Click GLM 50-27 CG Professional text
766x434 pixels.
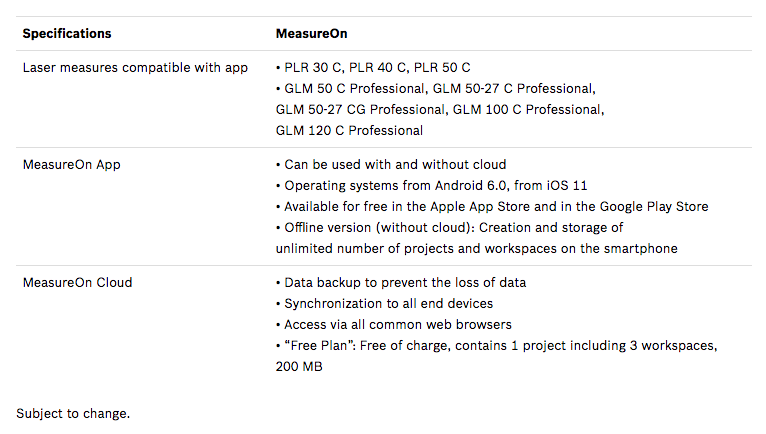pos(361,110)
